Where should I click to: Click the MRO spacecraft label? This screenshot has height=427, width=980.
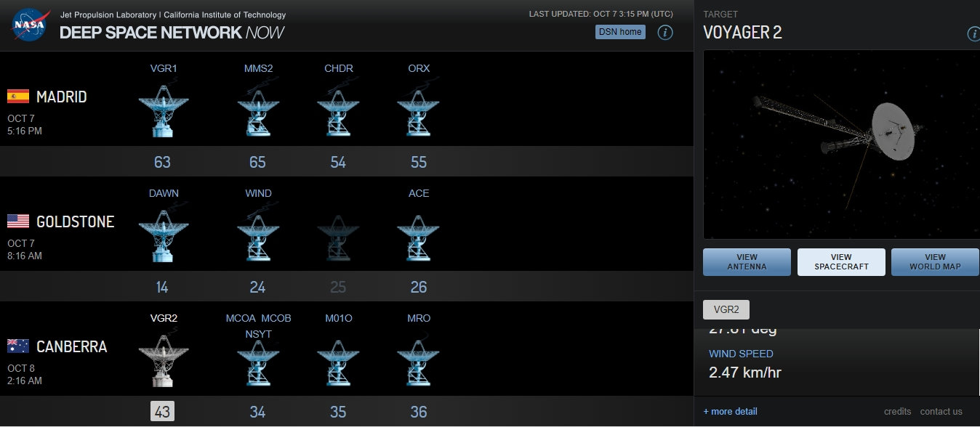419,318
